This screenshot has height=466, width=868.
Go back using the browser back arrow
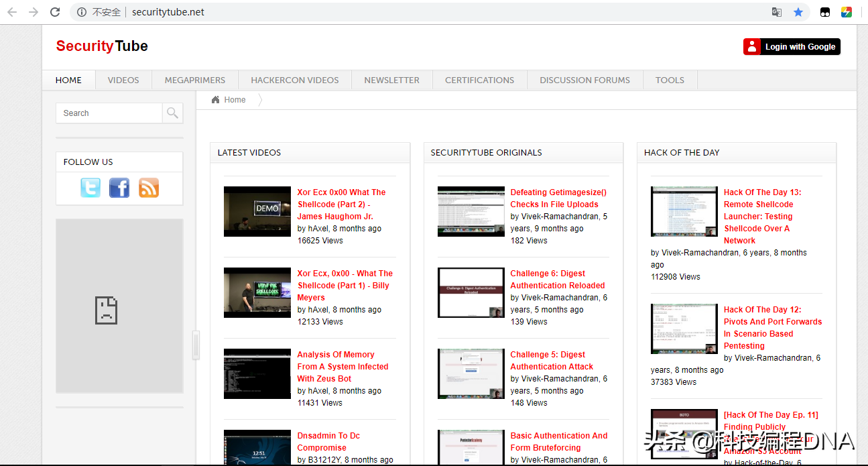pos(12,12)
